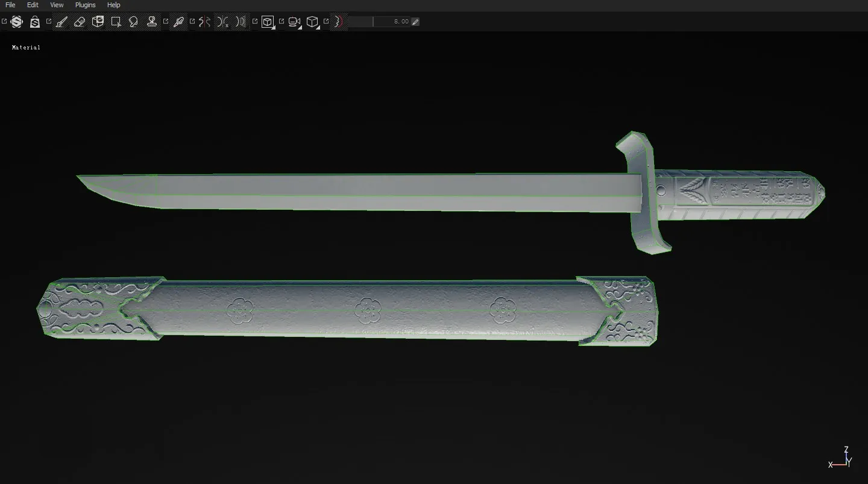The height and width of the screenshot is (484, 868).
Task: Open the Substance Share bag icon
Action: point(35,22)
